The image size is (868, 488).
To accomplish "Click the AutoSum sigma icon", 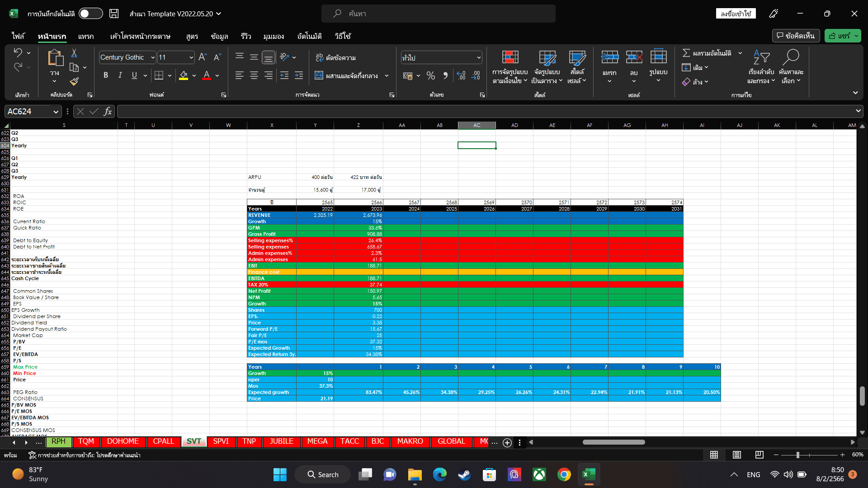I will pyautogui.click(x=686, y=53).
